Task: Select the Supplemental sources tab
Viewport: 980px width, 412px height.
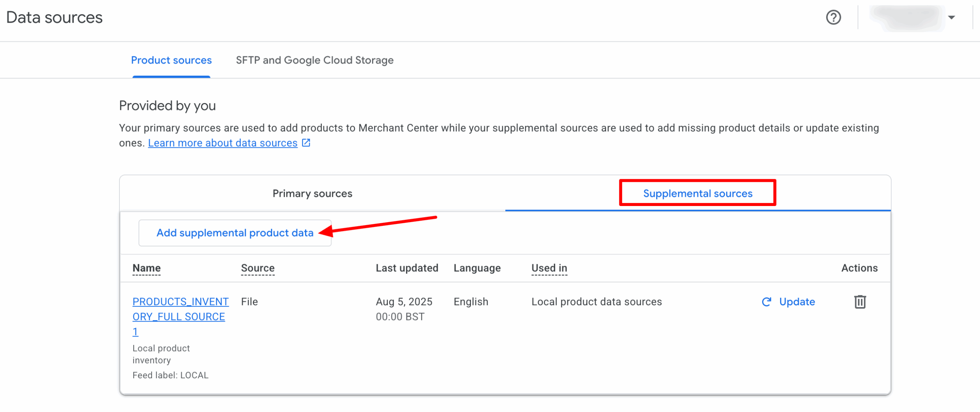Action: coord(697,193)
